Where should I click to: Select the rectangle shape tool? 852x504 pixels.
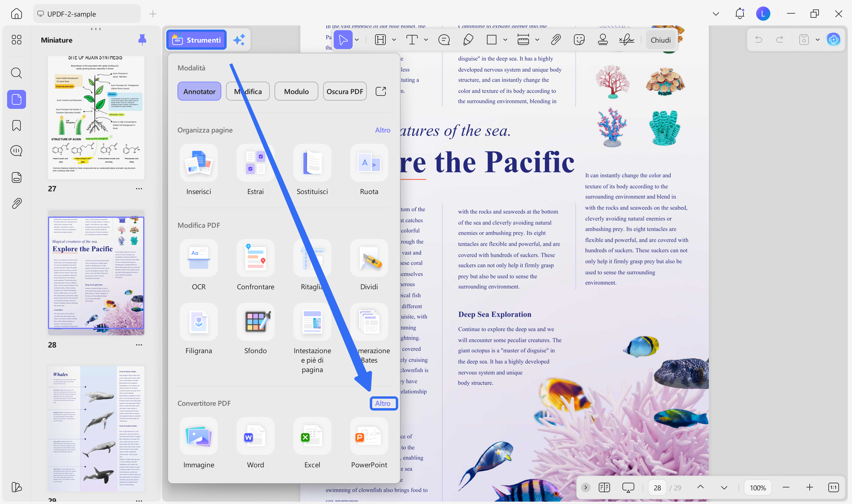click(x=491, y=40)
